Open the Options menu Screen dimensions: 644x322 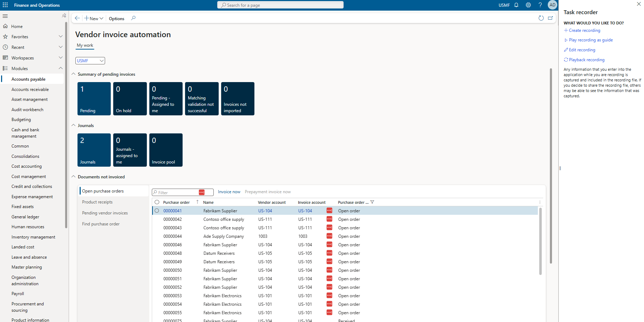pyautogui.click(x=116, y=18)
